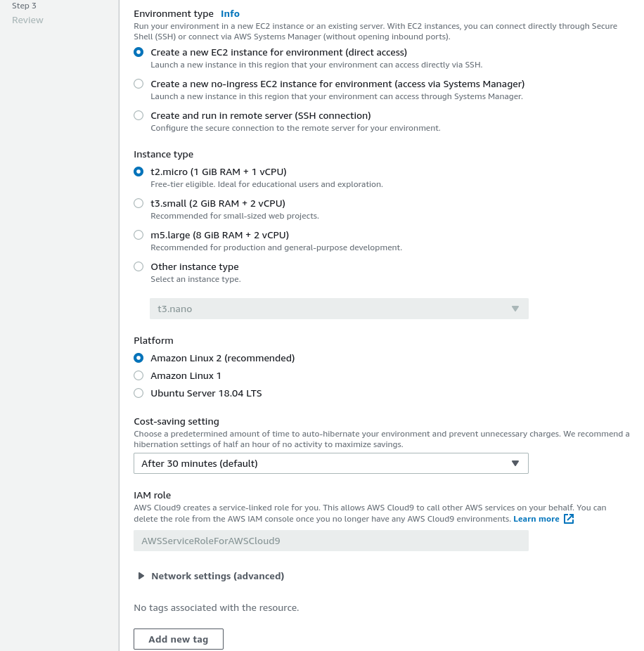Go to the Review step

[27, 20]
